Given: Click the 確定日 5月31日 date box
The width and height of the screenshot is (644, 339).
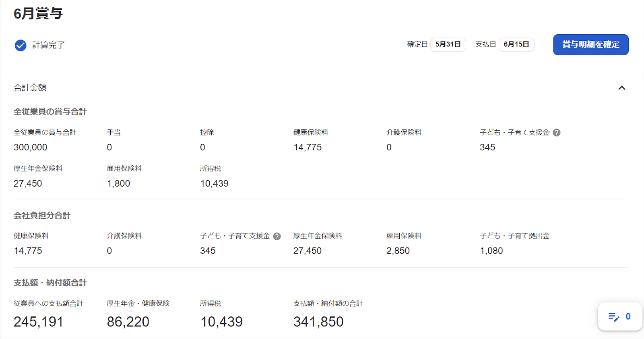Looking at the screenshot, I should (x=448, y=44).
